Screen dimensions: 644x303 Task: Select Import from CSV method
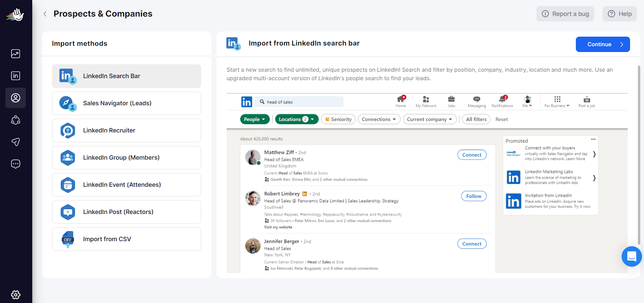point(126,239)
